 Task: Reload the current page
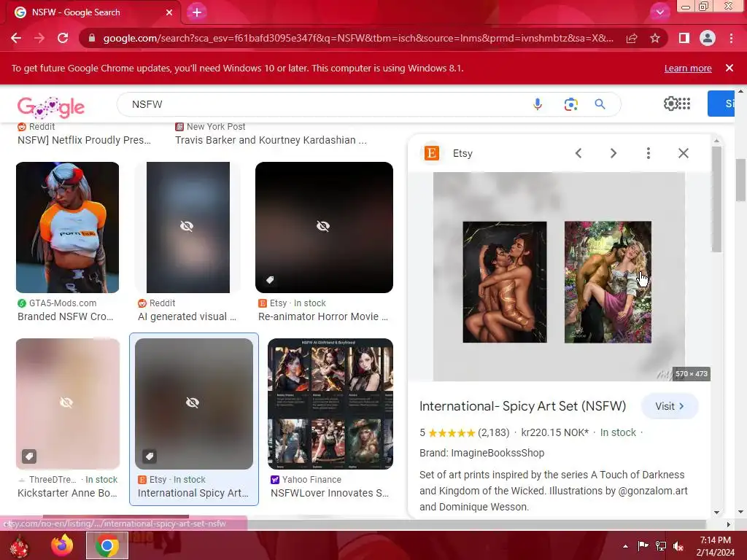[63, 38]
